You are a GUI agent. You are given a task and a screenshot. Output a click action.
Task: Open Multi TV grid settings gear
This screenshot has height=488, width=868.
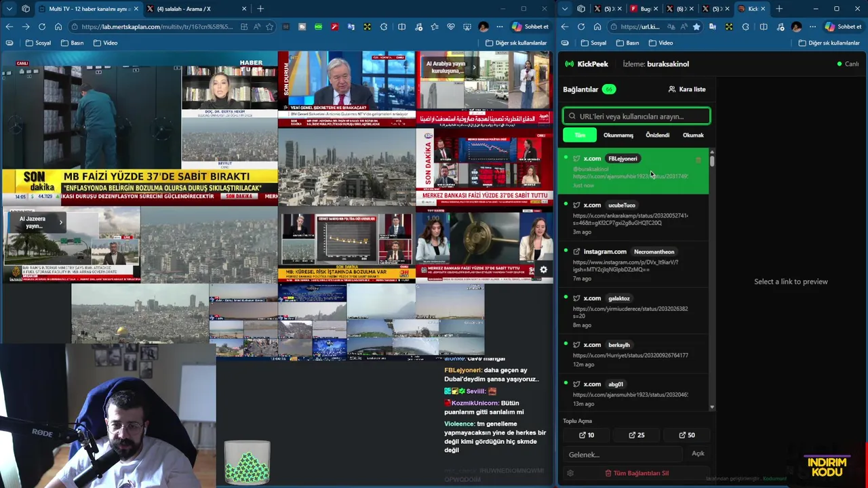pos(543,270)
